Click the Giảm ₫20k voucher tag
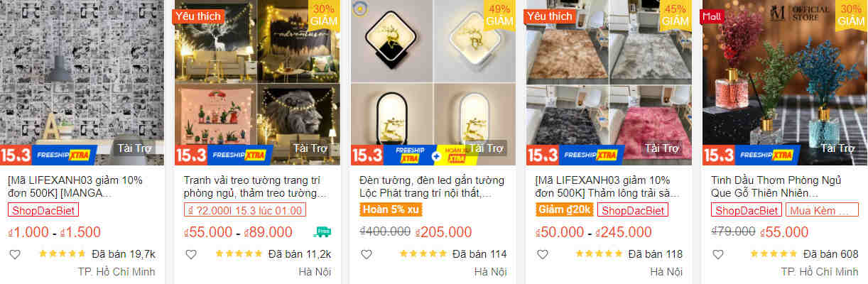This screenshot has width=868, height=284. (x=564, y=210)
